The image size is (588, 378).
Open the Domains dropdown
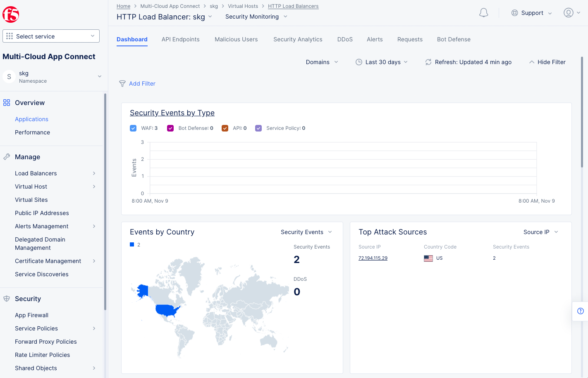(x=322, y=62)
